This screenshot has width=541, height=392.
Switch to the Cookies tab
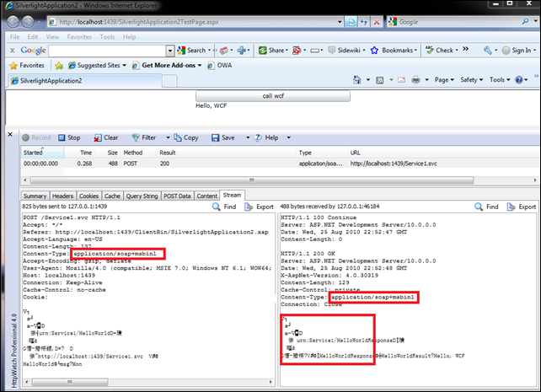tap(89, 196)
